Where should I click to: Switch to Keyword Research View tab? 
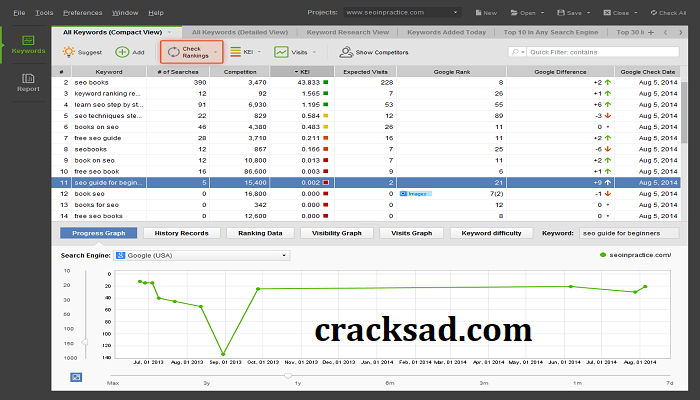347,32
